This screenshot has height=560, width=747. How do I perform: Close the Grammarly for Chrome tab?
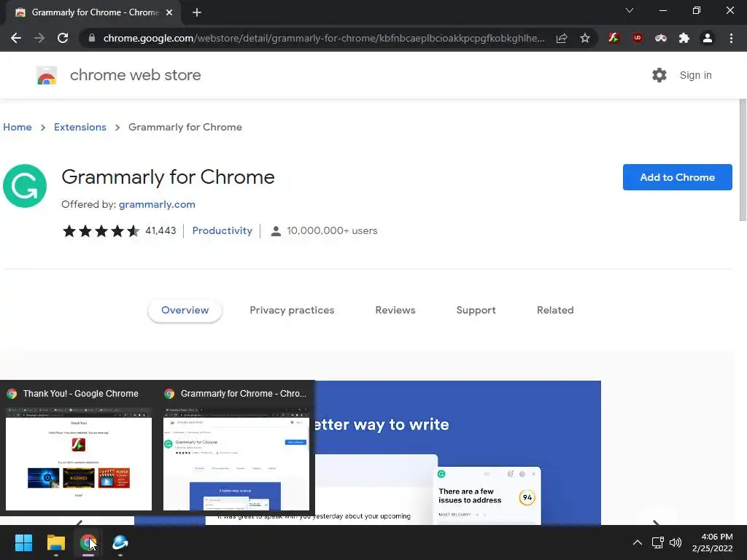(x=169, y=12)
